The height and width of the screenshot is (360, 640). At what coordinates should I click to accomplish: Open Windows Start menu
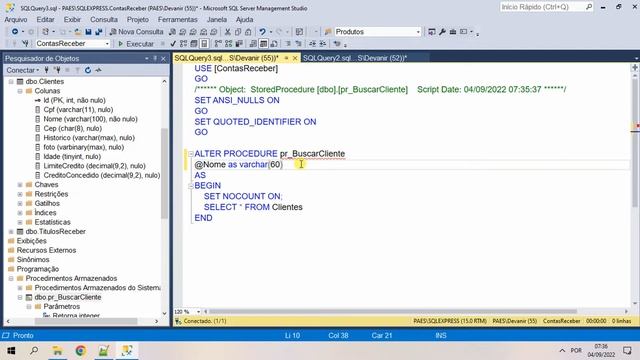point(11,351)
